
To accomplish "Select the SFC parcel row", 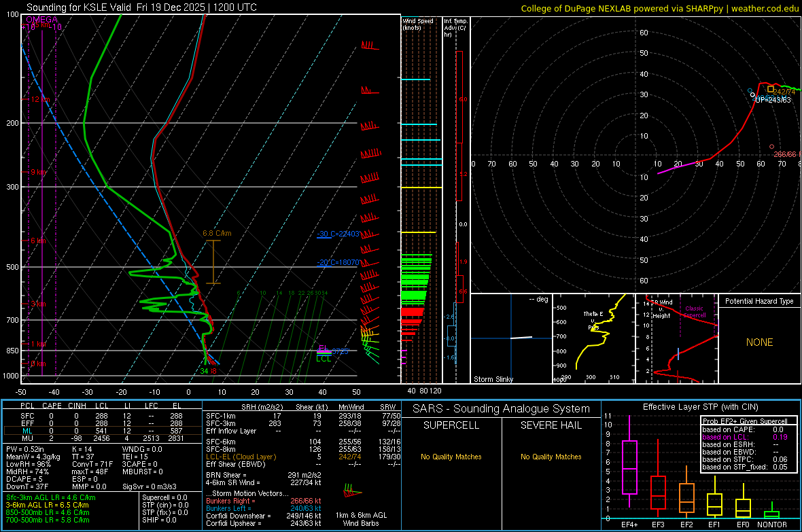I will click(x=103, y=416).
